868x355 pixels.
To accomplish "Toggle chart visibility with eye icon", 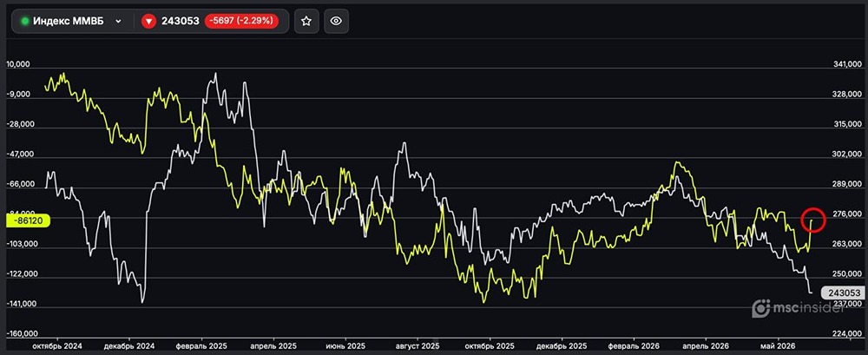I will click(x=336, y=22).
